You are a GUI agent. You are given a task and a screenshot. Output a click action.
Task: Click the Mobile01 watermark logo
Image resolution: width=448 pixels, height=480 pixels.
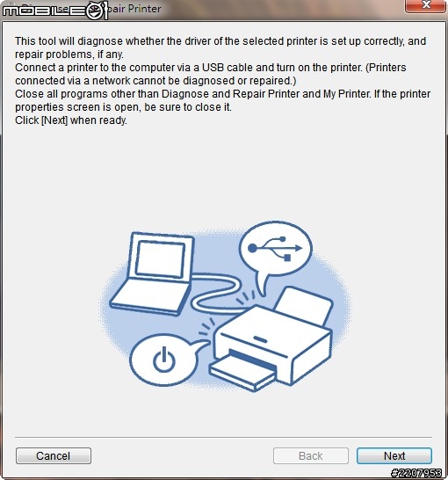55,11
